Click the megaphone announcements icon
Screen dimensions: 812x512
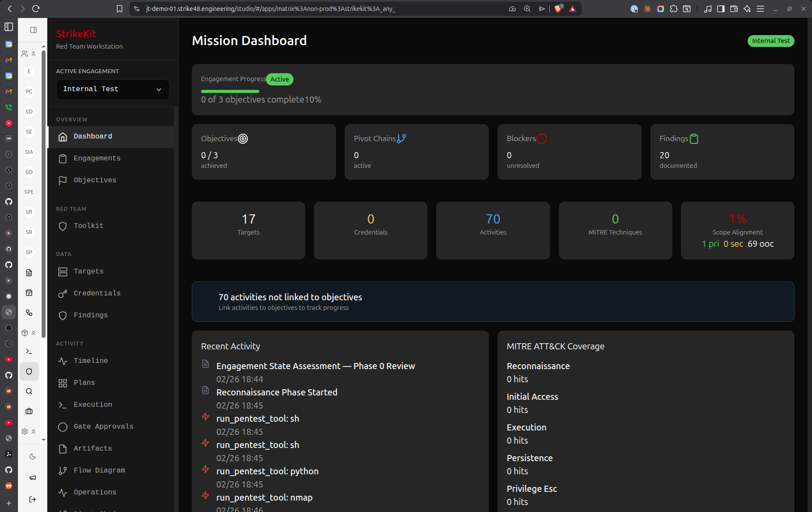[32, 478]
